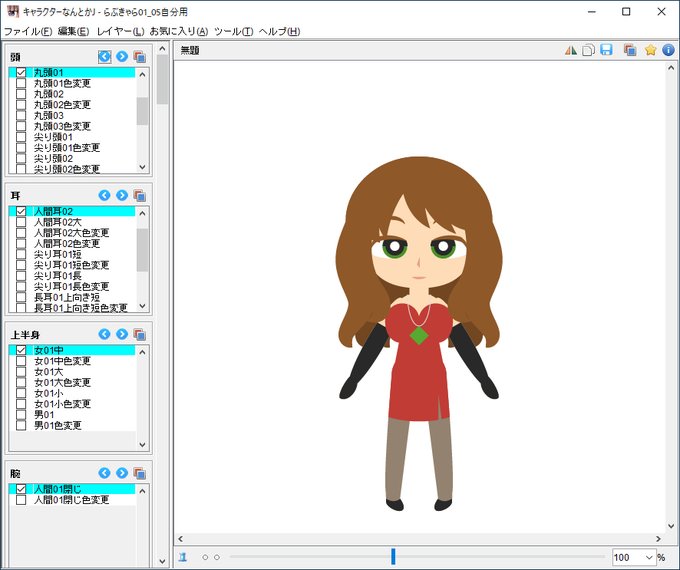680x570 pixels.
Task: Click the flip horizontal mirror icon
Action: [x=571, y=50]
